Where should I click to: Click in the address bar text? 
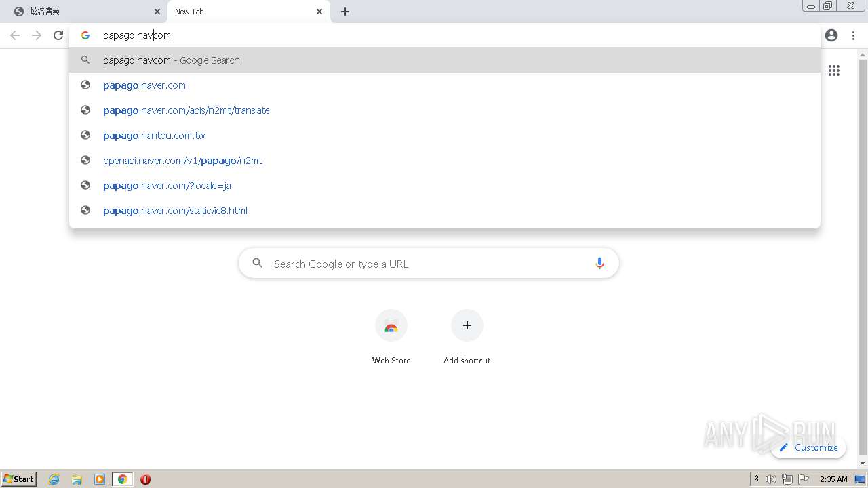(137, 35)
